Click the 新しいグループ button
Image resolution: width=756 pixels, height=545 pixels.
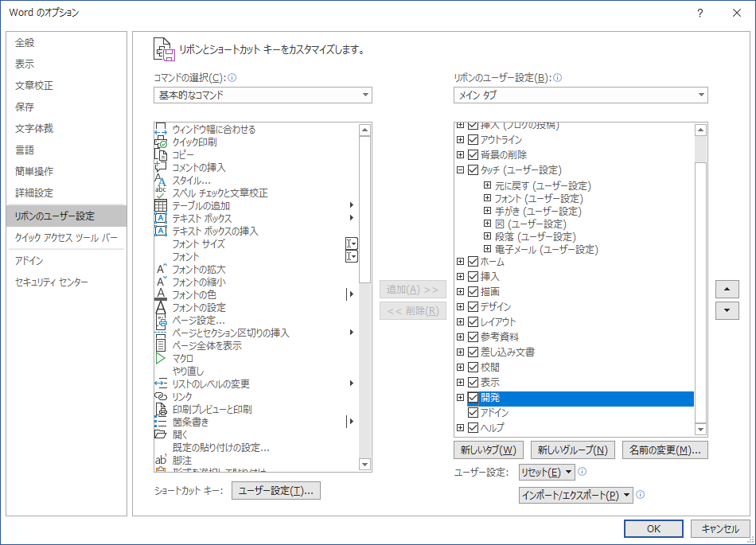point(573,450)
